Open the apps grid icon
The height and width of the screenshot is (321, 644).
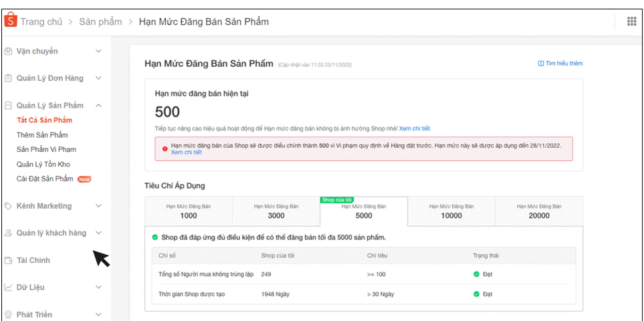[x=631, y=21]
